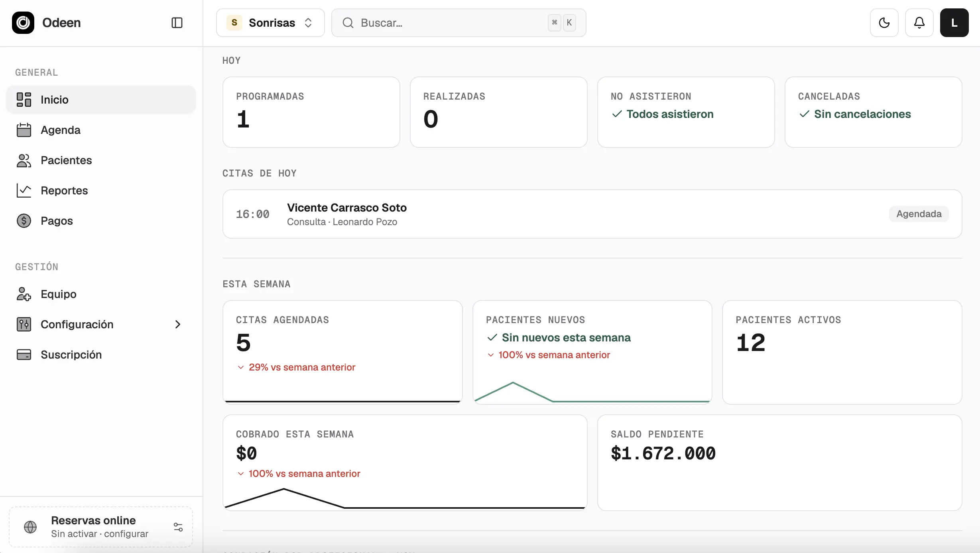Open the Pagos page
Screen dimensions: 980x553
click(101, 221)
